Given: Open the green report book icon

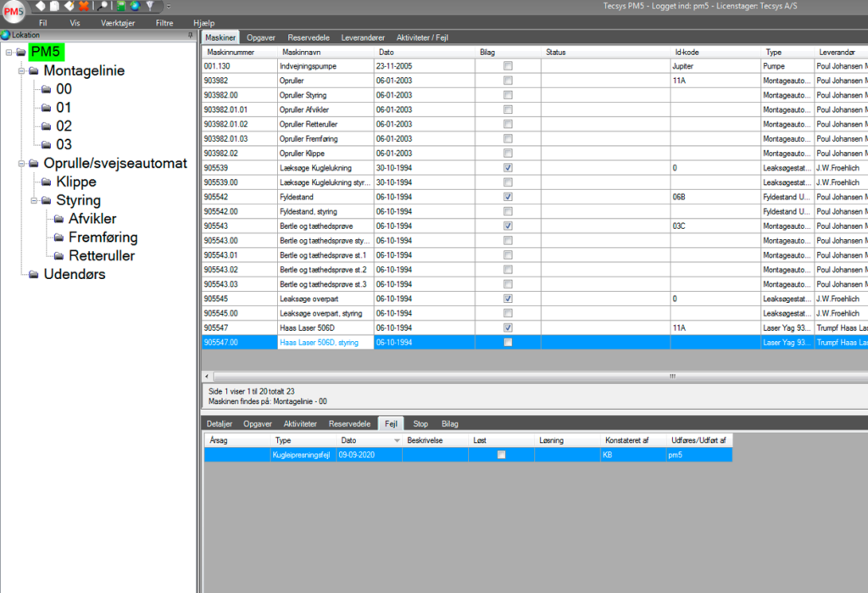Looking at the screenshot, I should pyautogui.click(x=123, y=7).
